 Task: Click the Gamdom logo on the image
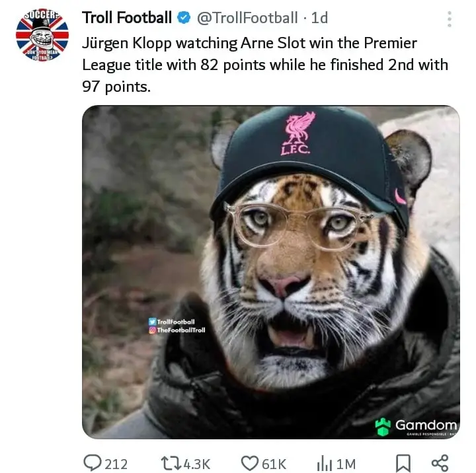pos(416,425)
